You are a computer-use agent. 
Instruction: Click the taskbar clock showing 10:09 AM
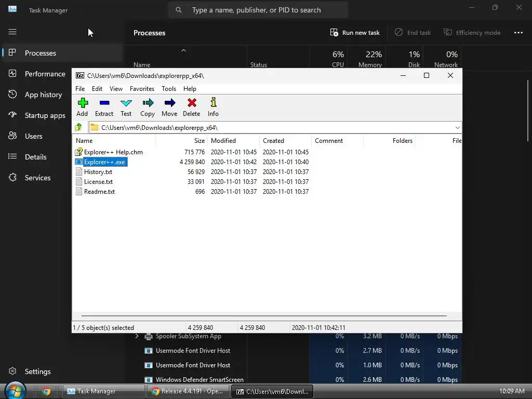pyautogui.click(x=512, y=391)
